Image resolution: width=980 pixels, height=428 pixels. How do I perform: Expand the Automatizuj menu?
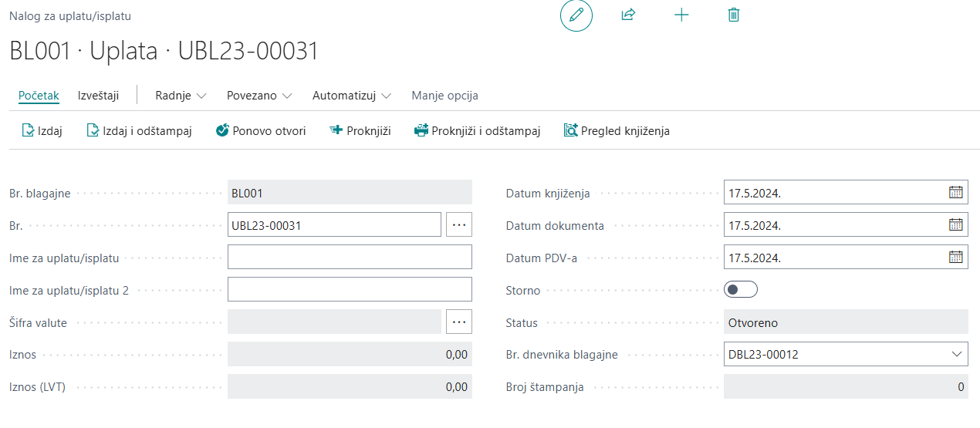tap(352, 96)
